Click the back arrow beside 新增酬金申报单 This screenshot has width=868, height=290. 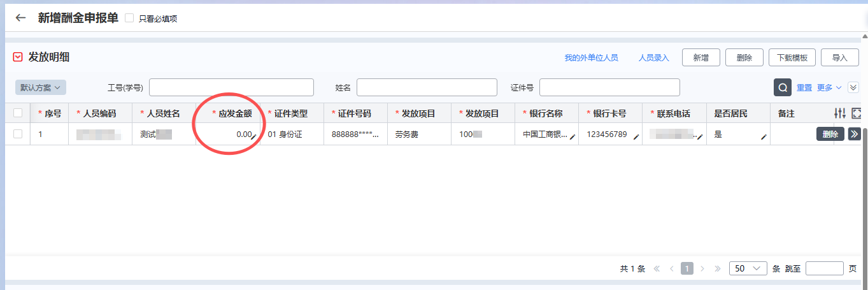[x=21, y=18]
